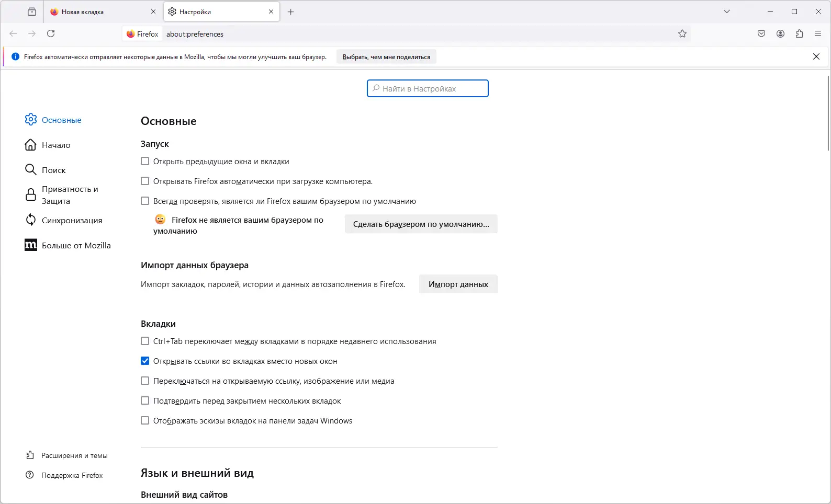
Task: Open the Extensions puzzle icon
Action: tap(799, 34)
